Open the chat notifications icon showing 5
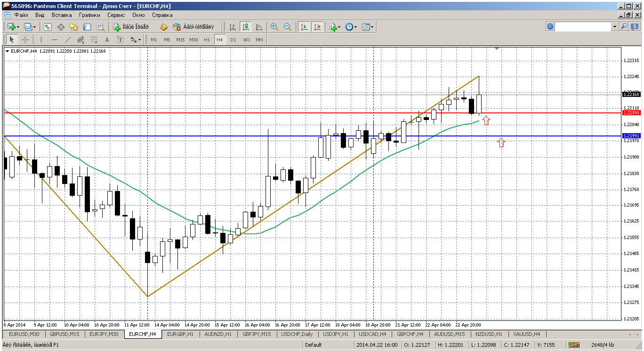 click(x=635, y=27)
